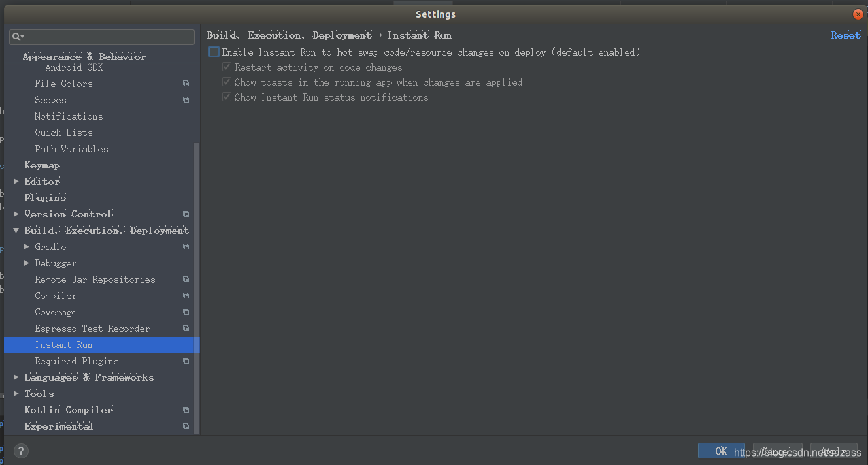Click the project icon beside Coverage
Viewport: 868px width, 465px height.
coord(186,312)
